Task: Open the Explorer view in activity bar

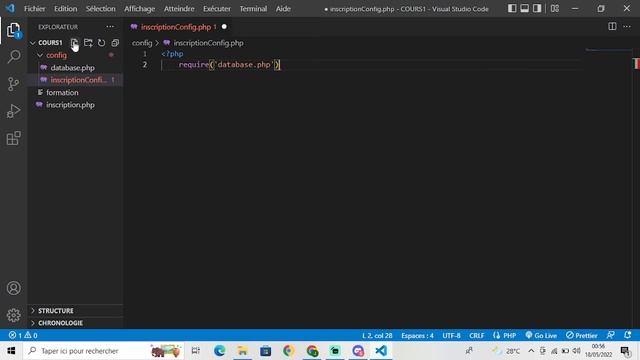Action: pyautogui.click(x=13, y=30)
